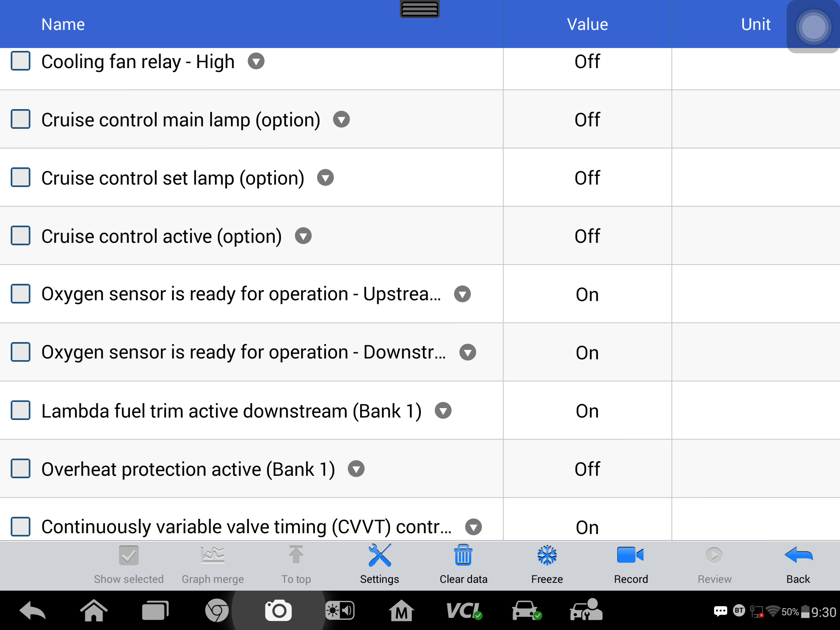Start recording with the Record camera icon
840x630 pixels.
(630, 555)
